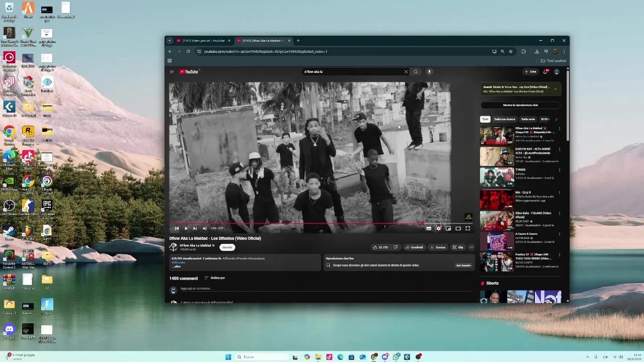The image size is (644, 362).
Task: Open Chrome extensions puzzle icon
Action: click(524, 51)
